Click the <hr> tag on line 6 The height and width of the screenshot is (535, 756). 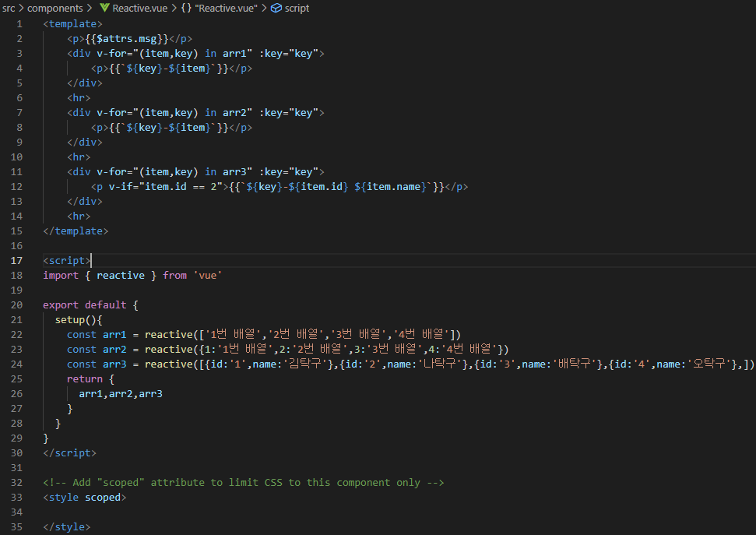click(x=79, y=98)
